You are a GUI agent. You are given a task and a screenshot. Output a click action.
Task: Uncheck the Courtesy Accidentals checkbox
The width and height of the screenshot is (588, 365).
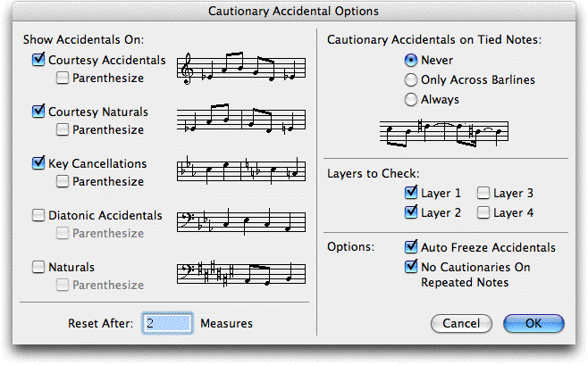[38, 60]
